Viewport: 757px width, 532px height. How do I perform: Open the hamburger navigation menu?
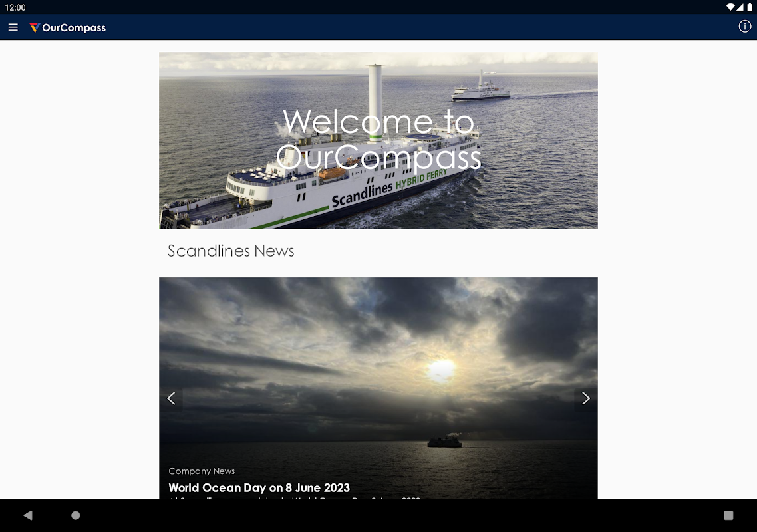click(x=13, y=27)
